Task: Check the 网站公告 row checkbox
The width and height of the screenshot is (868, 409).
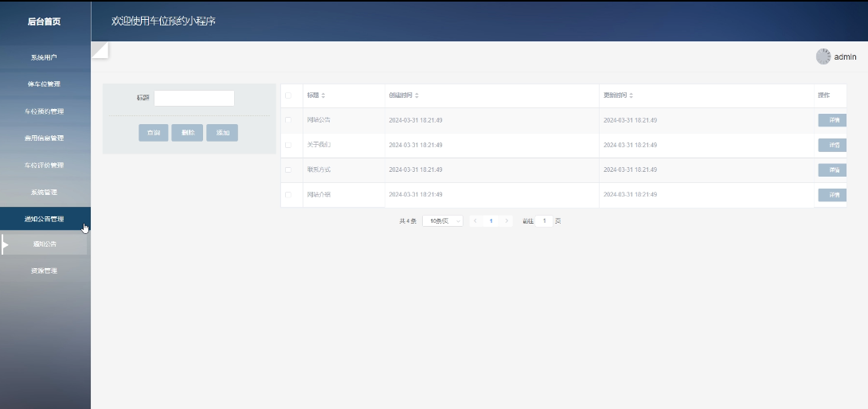Action: (287, 120)
